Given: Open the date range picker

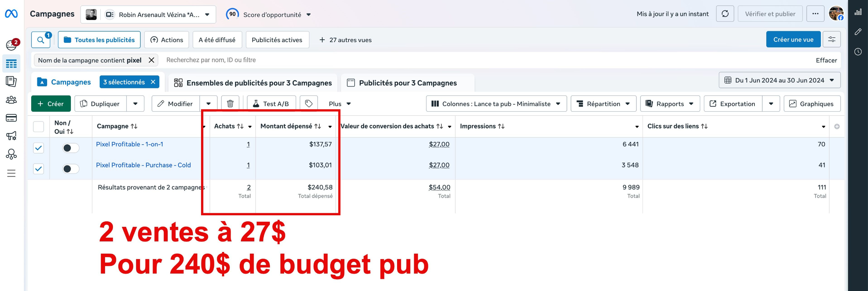Looking at the screenshot, I should [x=780, y=80].
